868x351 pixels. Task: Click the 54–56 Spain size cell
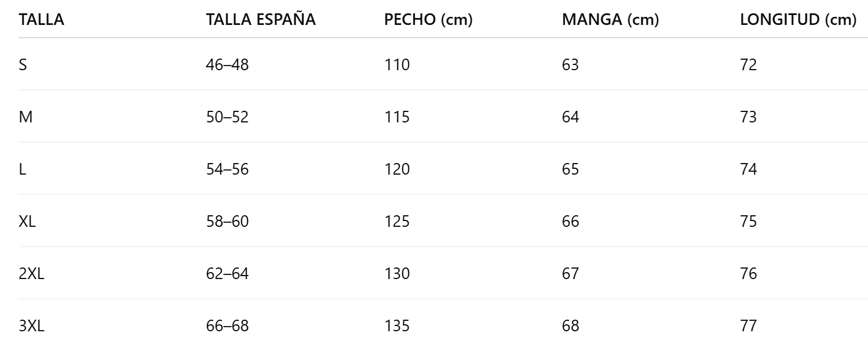point(227,169)
